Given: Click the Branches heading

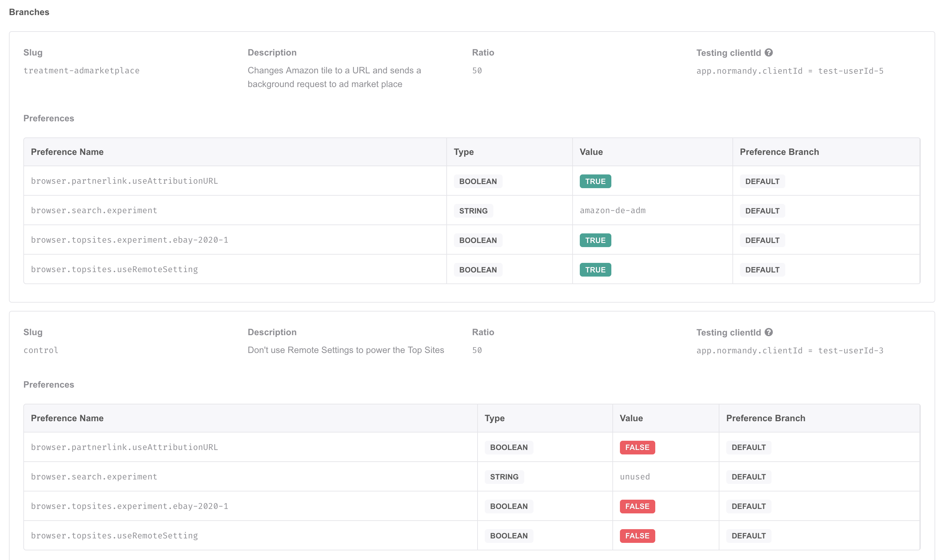Looking at the screenshot, I should 29,12.
